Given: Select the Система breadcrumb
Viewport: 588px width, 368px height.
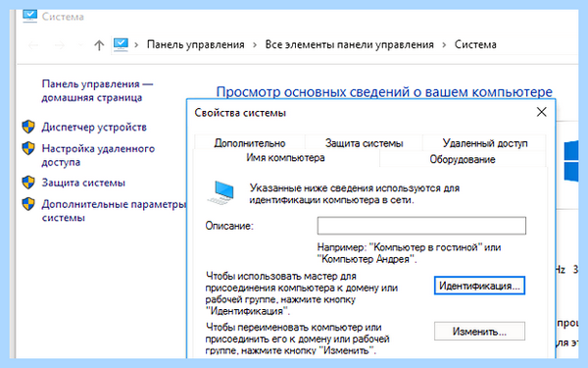Looking at the screenshot, I should tap(475, 45).
